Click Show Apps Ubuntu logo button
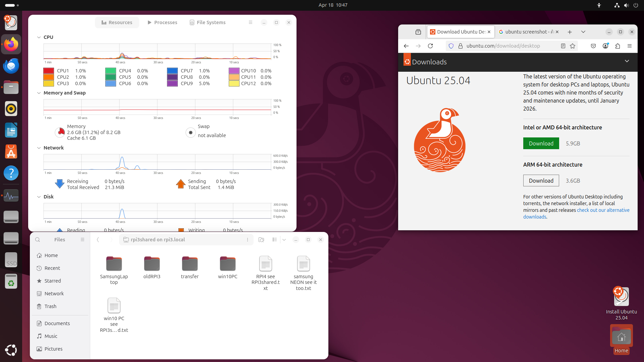 [11, 350]
